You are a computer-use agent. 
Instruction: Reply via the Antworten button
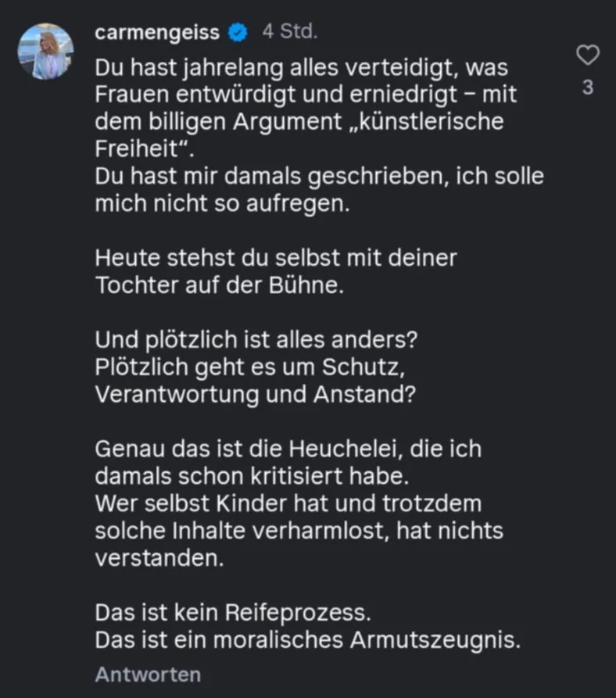point(148,675)
